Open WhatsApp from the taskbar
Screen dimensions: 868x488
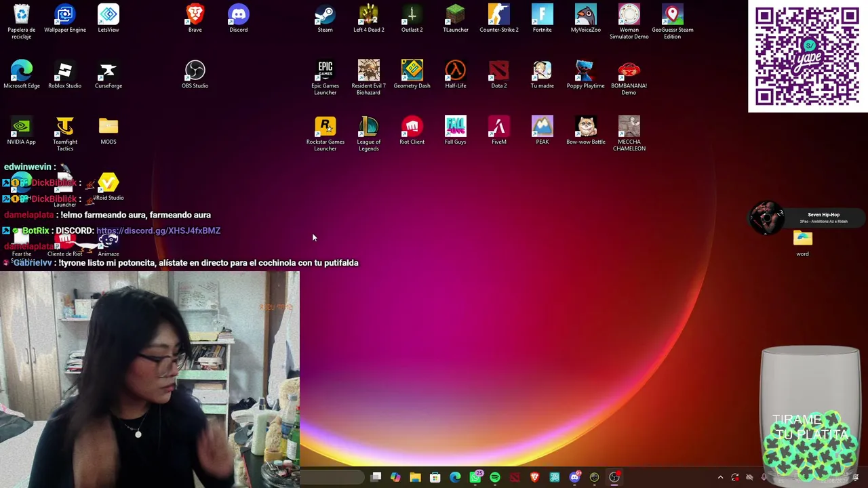(475, 477)
